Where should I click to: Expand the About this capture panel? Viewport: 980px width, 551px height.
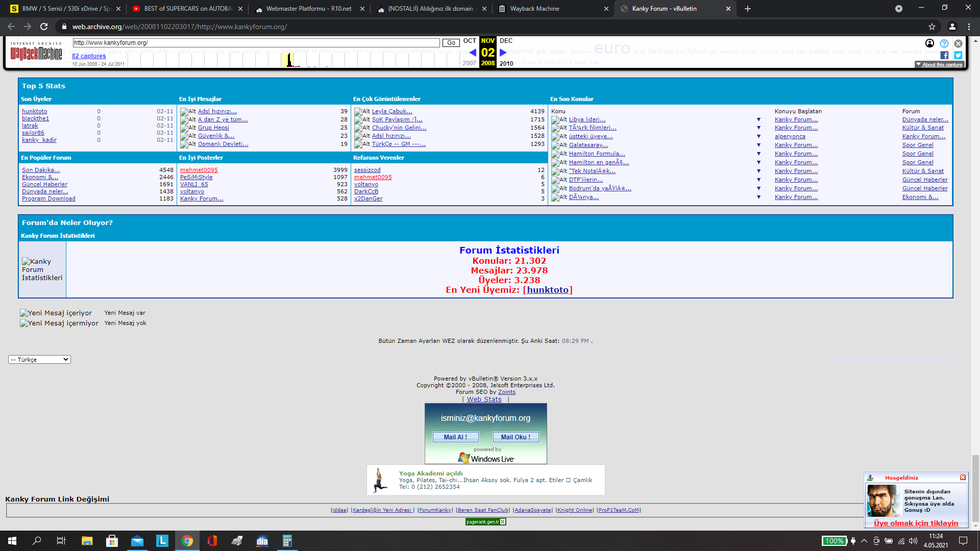point(939,65)
